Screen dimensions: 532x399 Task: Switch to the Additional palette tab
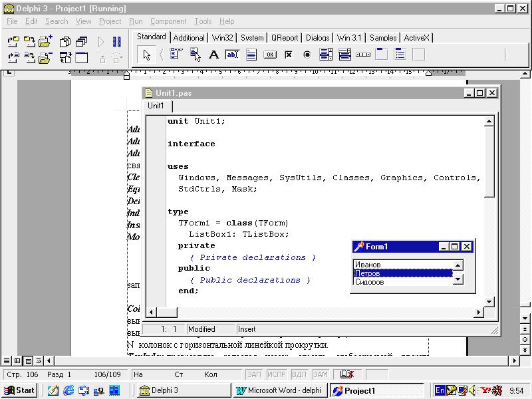pos(189,38)
